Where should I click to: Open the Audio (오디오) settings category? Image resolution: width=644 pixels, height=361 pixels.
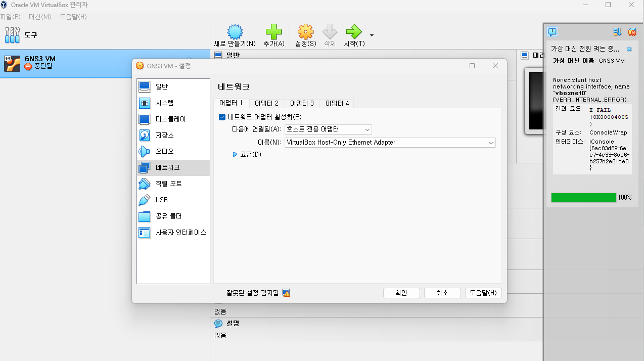coord(173,151)
